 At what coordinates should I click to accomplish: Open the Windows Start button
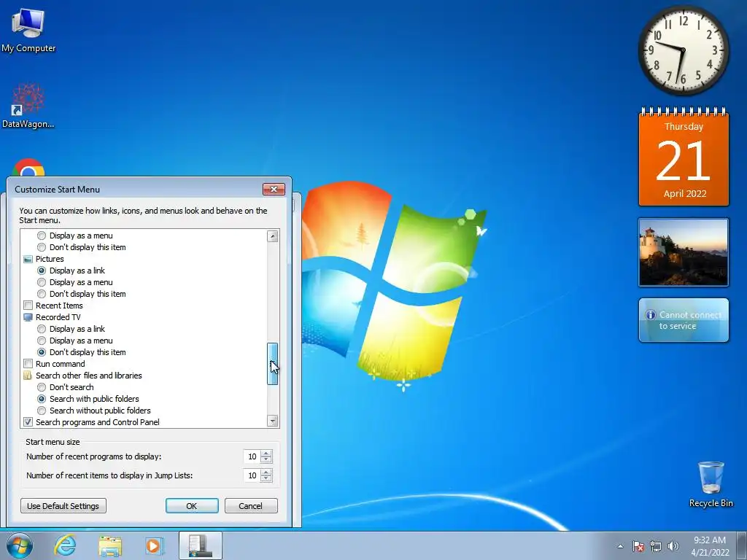(x=20, y=545)
